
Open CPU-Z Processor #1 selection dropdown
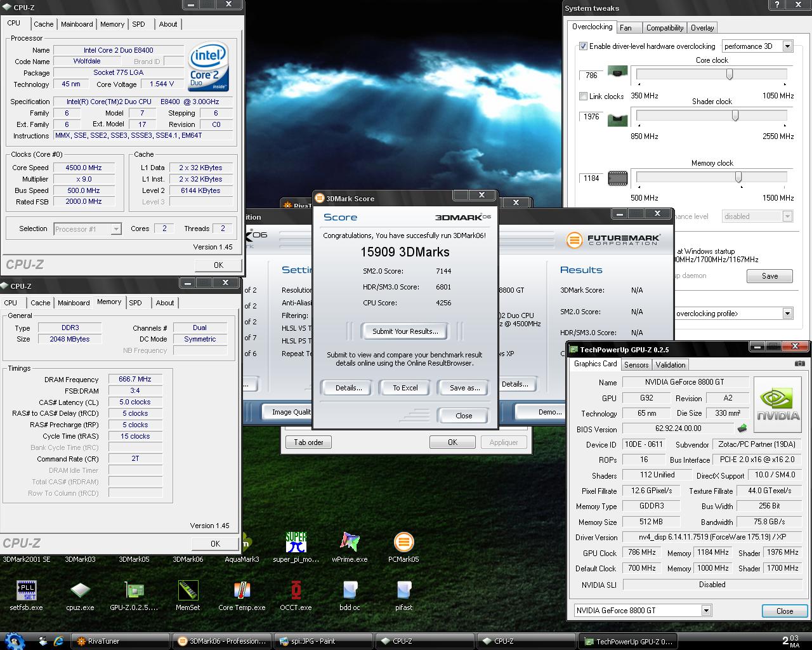116,229
